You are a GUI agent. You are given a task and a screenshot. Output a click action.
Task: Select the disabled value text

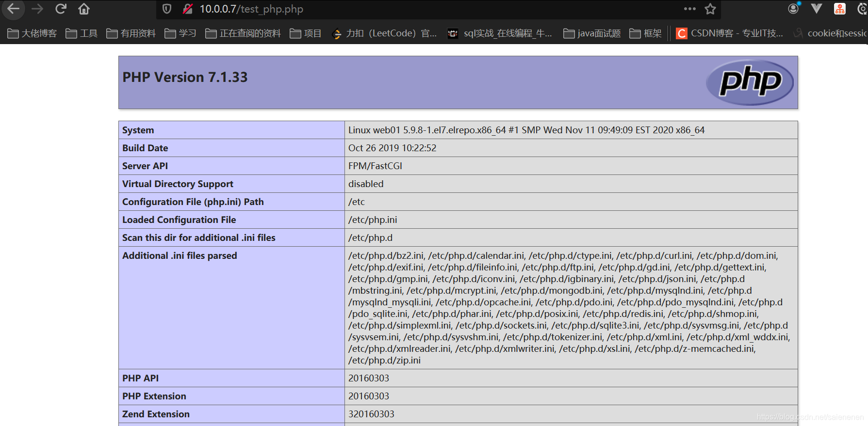pos(366,184)
